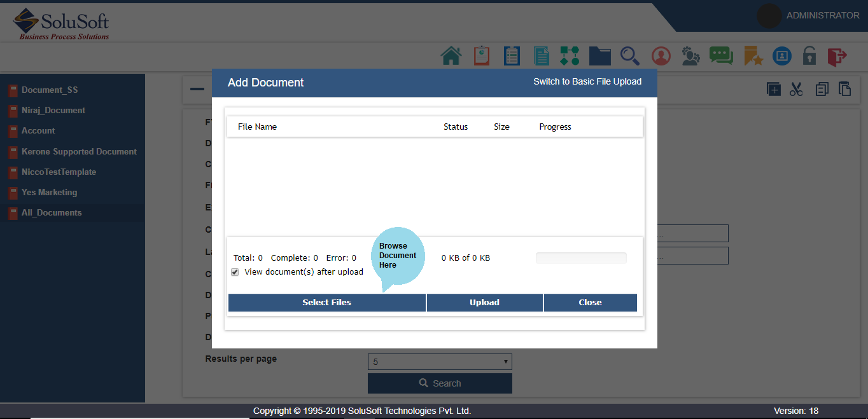
Task: Open the green chat messages icon
Action: (721, 56)
